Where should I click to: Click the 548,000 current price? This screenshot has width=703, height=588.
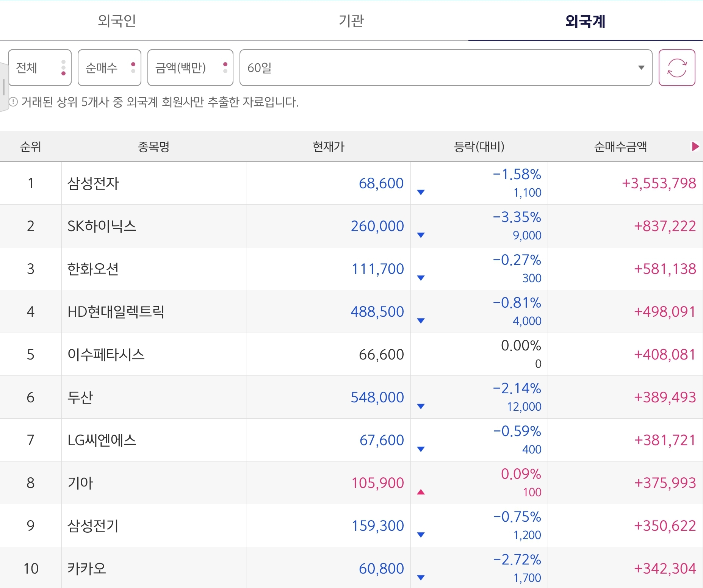[x=377, y=397]
